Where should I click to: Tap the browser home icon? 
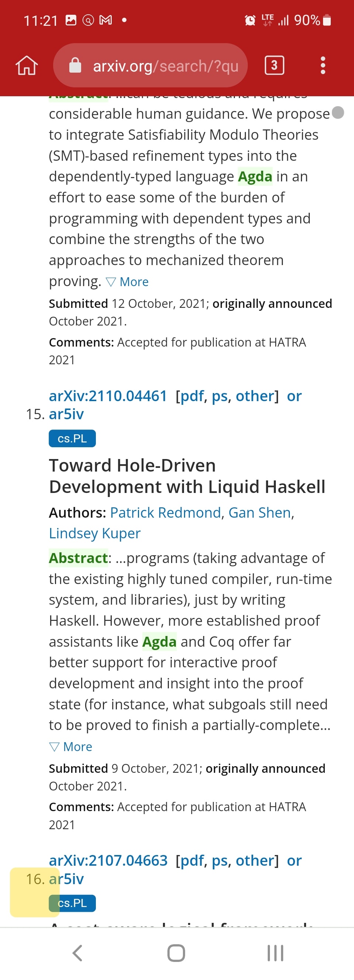click(x=27, y=65)
